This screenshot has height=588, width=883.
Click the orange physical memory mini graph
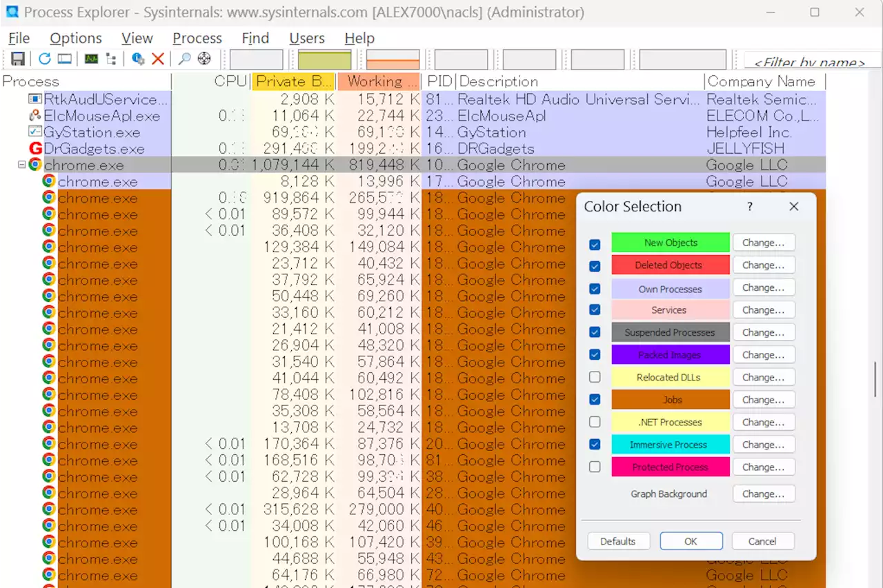pos(393,59)
